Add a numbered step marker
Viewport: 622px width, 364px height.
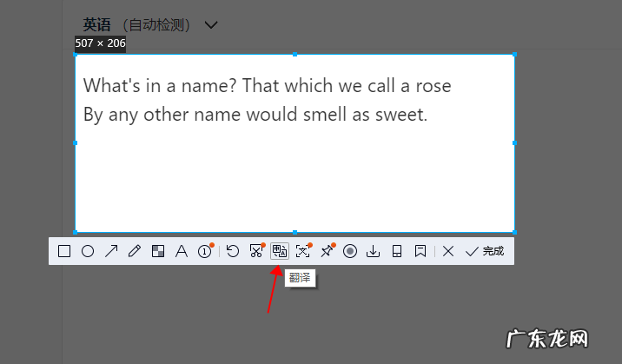point(206,251)
